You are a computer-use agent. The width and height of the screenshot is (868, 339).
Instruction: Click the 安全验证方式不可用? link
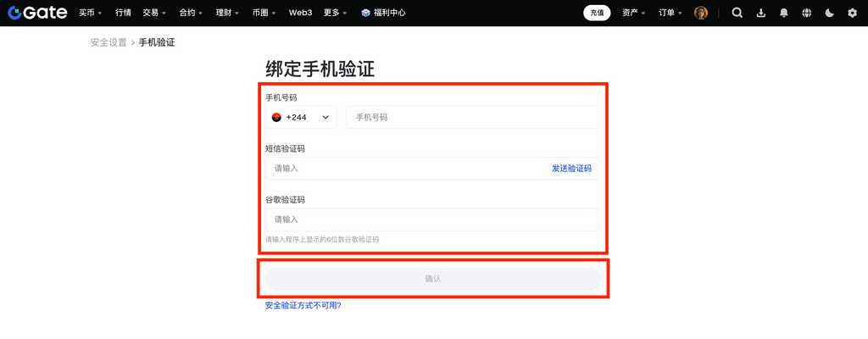pos(303,305)
